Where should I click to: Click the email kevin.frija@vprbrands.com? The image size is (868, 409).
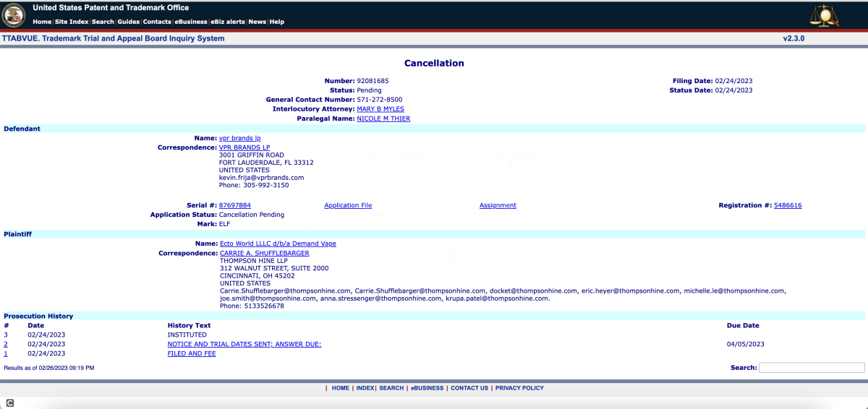(262, 177)
